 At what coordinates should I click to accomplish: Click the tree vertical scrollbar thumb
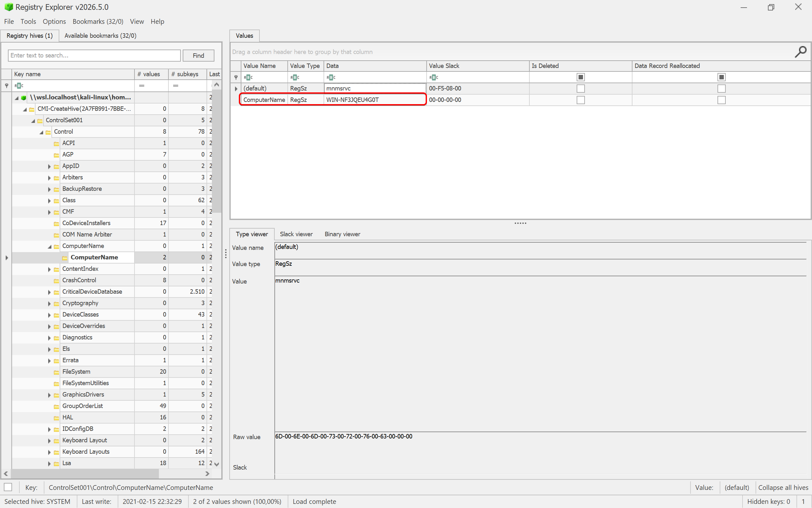[217, 151]
